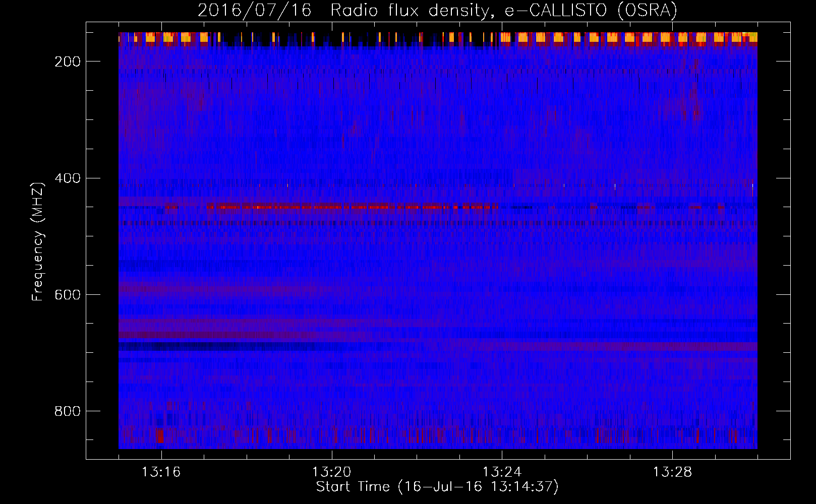This screenshot has height=504, width=816.
Task: Click the 'Start Time (16-Jul-16 13:14:37)' label
Action: [x=437, y=487]
